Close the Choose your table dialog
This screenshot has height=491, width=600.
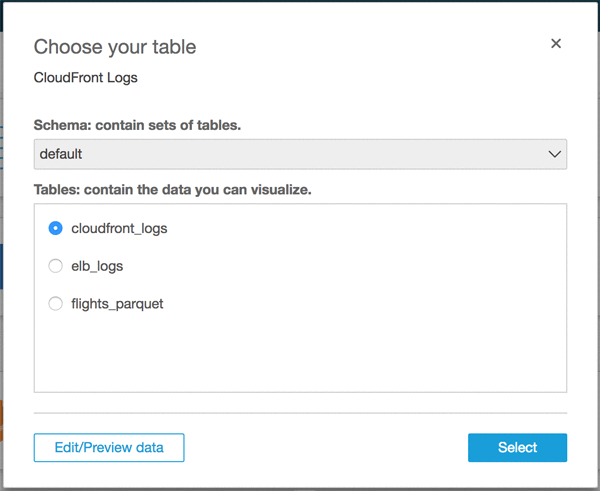[x=556, y=44]
